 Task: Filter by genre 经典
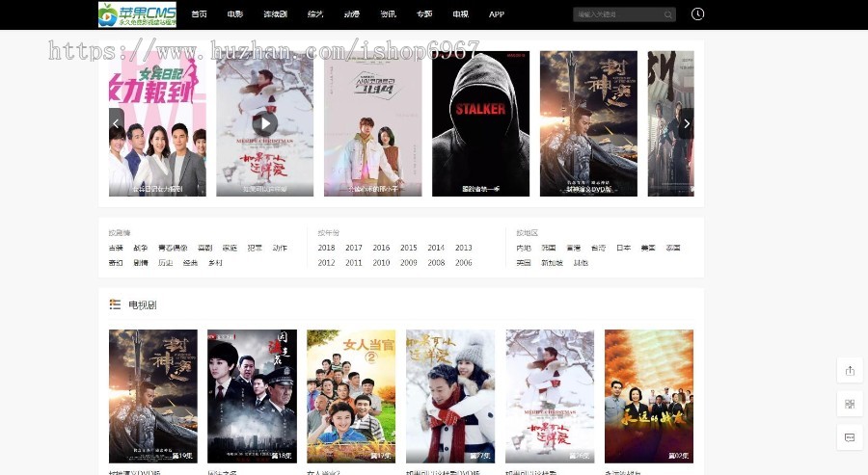190,263
